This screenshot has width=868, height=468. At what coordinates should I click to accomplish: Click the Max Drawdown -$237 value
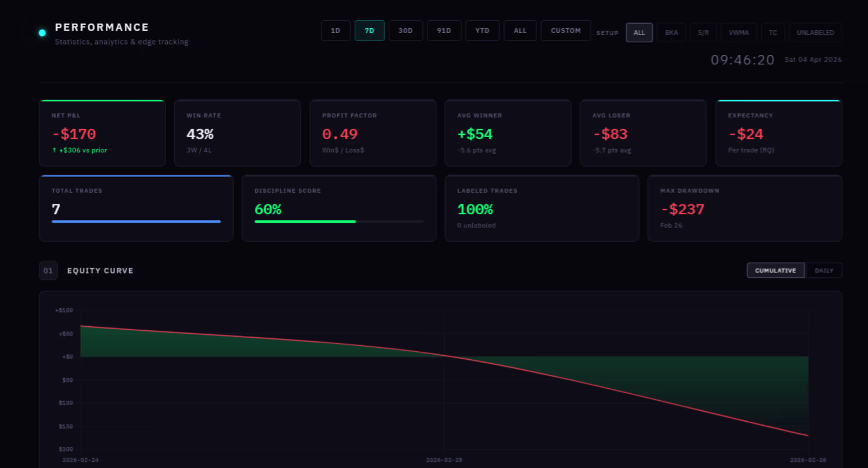(682, 209)
